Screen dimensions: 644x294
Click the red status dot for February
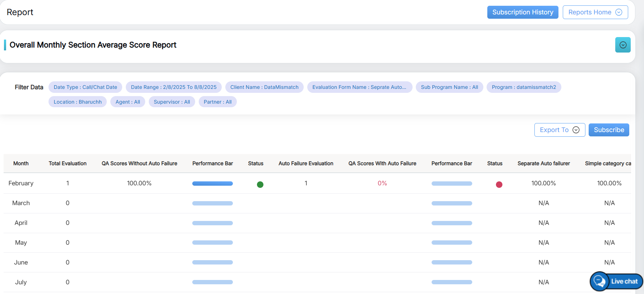click(499, 185)
